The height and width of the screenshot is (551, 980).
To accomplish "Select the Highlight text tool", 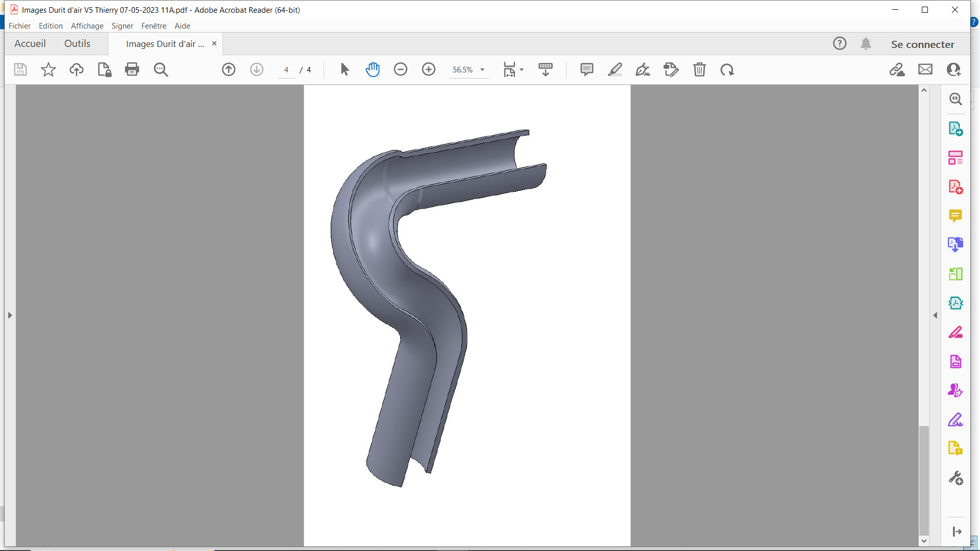I will pos(615,69).
